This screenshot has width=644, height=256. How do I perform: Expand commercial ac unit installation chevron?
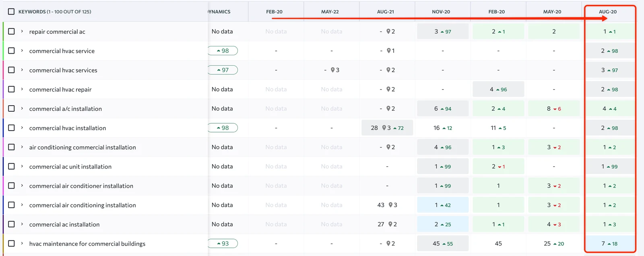pos(22,167)
